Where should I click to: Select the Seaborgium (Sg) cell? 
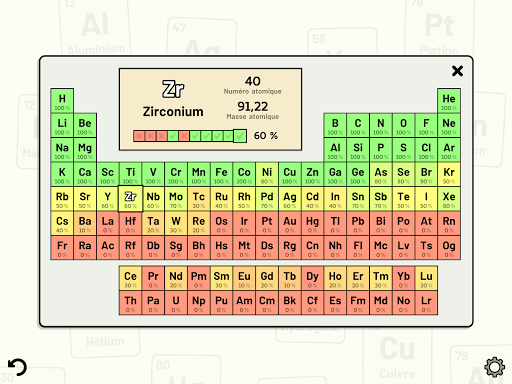click(x=176, y=248)
